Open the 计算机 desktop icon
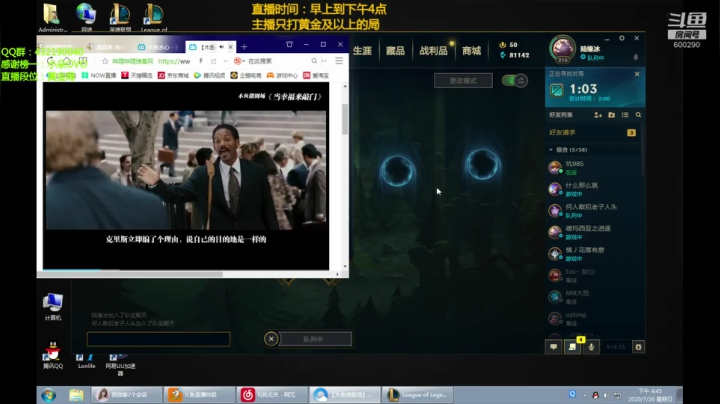Viewport: 720px width, 404px height. (53, 307)
